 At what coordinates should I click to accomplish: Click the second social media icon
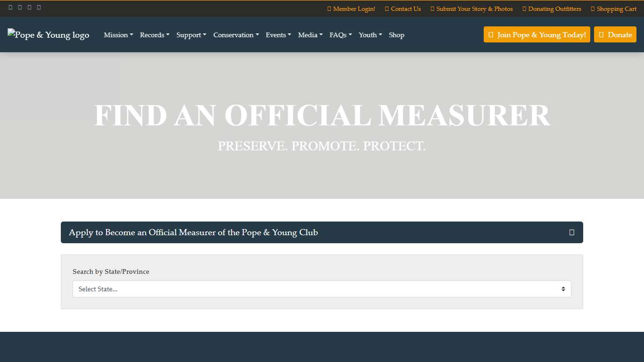pos(19,8)
